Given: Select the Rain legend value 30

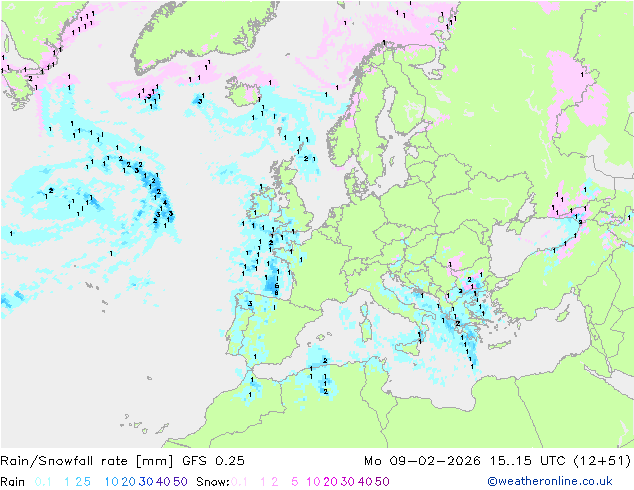Looking at the screenshot, I should click(x=146, y=482).
